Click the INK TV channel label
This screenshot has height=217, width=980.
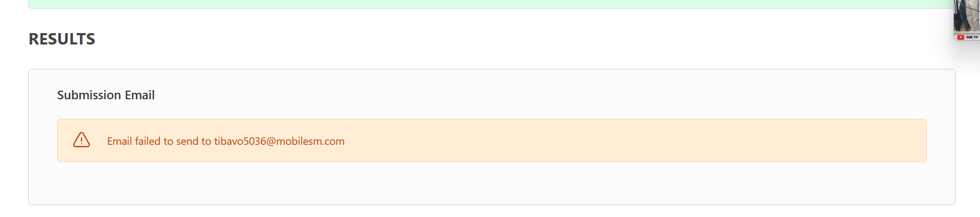[972, 37]
